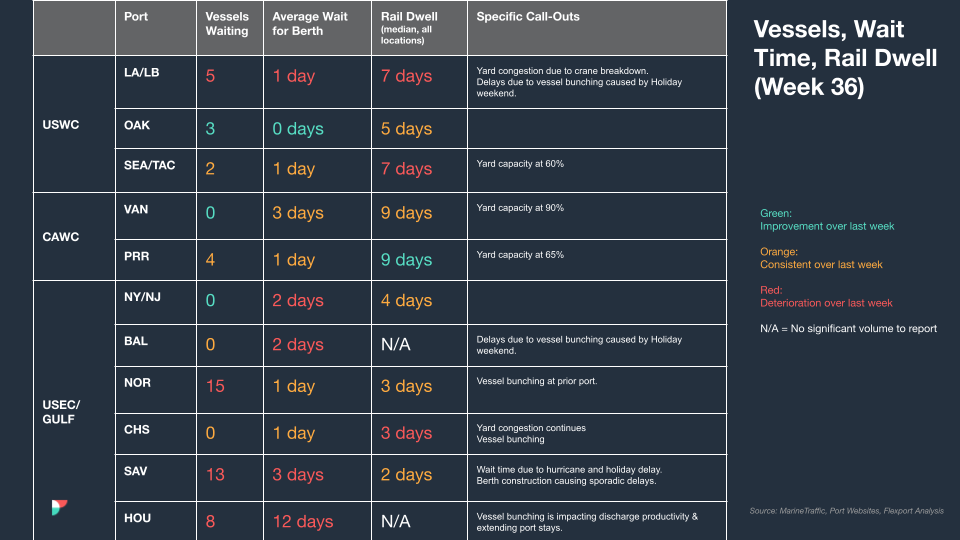Click the source attribution text
960x540 pixels.
tap(847, 511)
